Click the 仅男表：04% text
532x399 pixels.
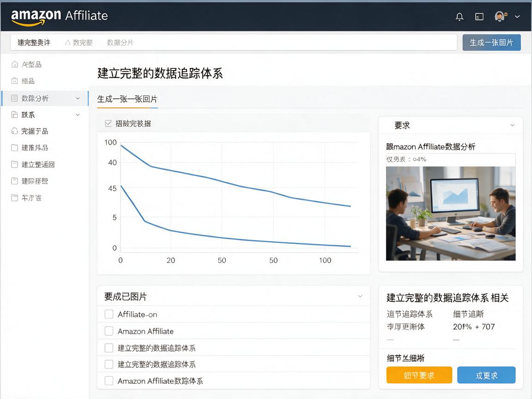tap(406, 159)
